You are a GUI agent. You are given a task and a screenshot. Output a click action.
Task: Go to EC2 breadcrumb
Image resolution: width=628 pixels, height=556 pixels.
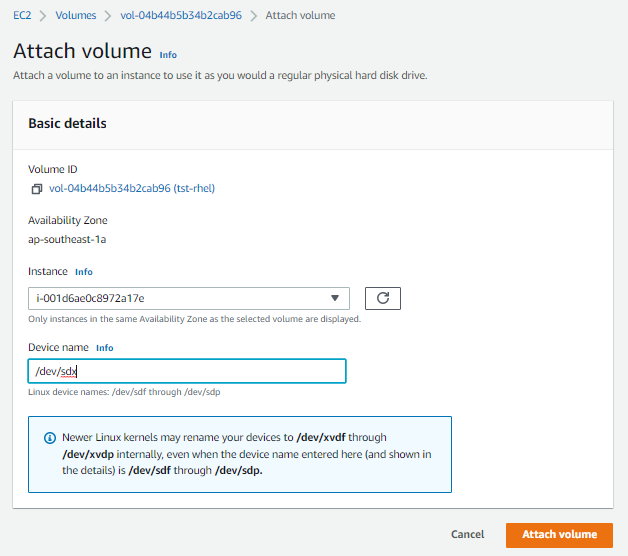coord(22,15)
